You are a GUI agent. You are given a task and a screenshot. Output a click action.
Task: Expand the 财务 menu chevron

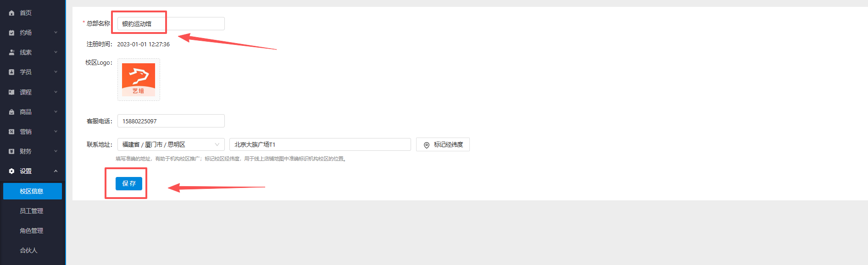(x=56, y=151)
